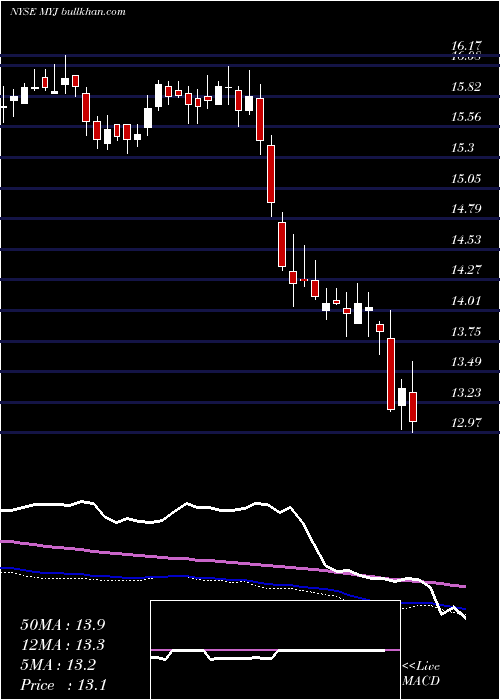
Task: Click the 5MA : 13.2 reading
Action: [x=58, y=665]
